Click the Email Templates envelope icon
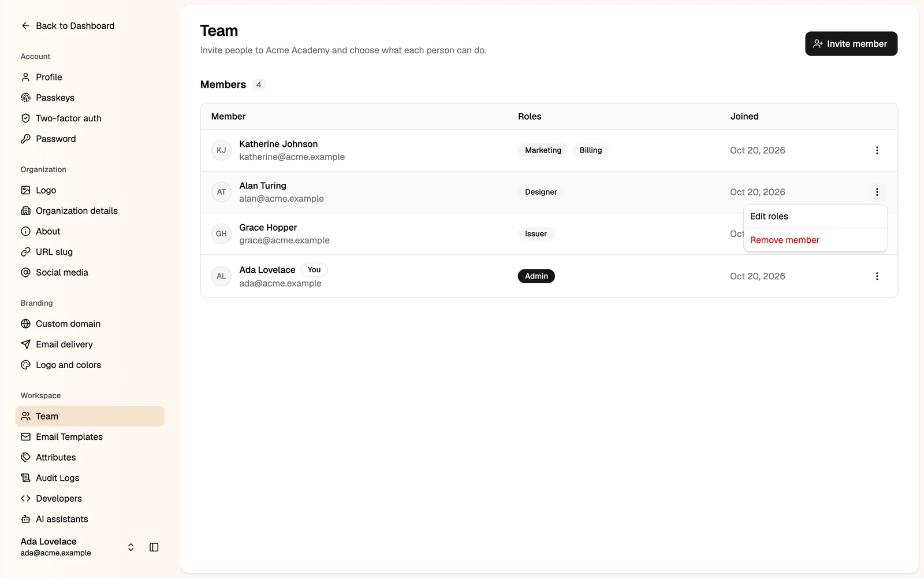The height and width of the screenshot is (578, 924). pos(25,437)
